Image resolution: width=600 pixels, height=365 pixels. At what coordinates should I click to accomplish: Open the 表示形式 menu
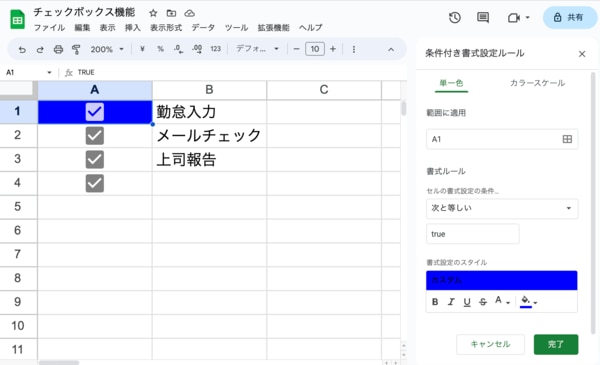pos(166,28)
